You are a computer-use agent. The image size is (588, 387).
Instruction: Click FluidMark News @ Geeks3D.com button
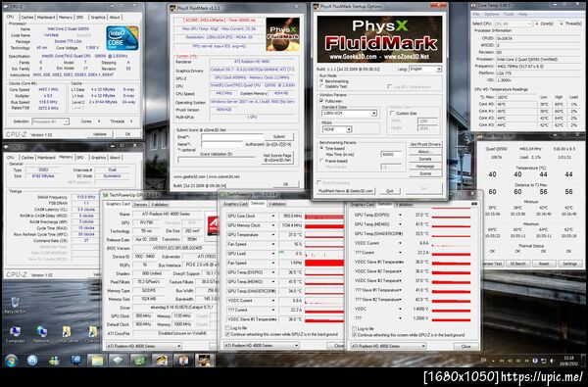pyautogui.click(x=346, y=191)
